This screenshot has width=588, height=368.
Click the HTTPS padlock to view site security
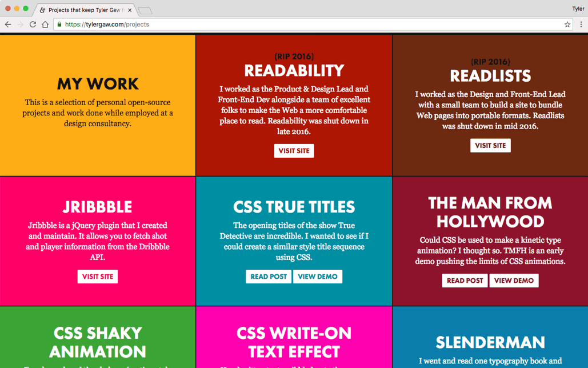pos(59,24)
